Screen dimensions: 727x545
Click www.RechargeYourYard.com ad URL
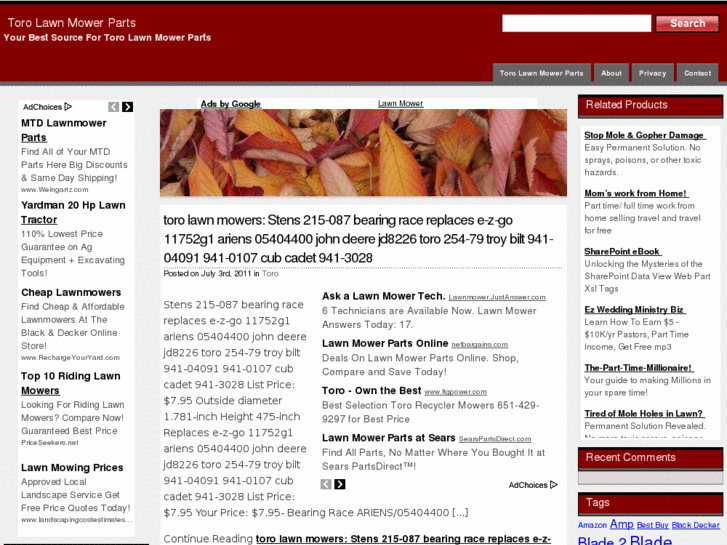point(70,358)
